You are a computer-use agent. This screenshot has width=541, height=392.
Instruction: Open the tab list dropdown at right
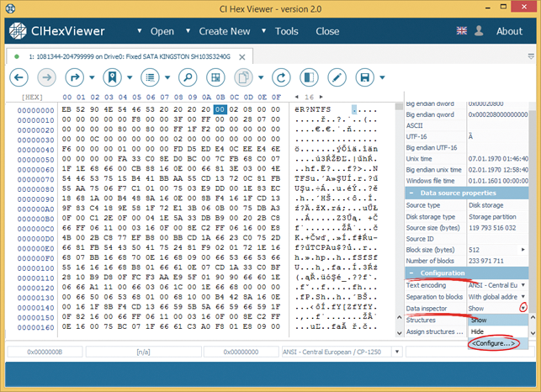[x=531, y=56]
